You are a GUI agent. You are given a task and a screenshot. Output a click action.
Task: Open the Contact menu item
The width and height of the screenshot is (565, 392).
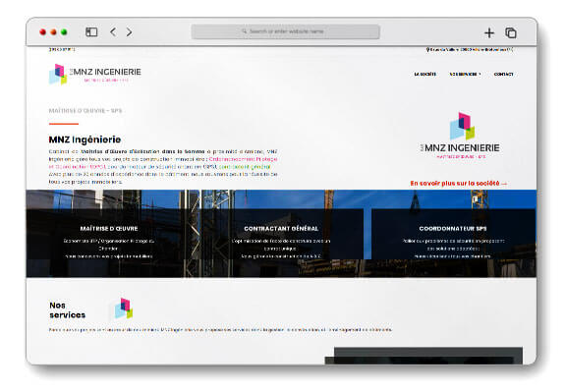(x=503, y=74)
